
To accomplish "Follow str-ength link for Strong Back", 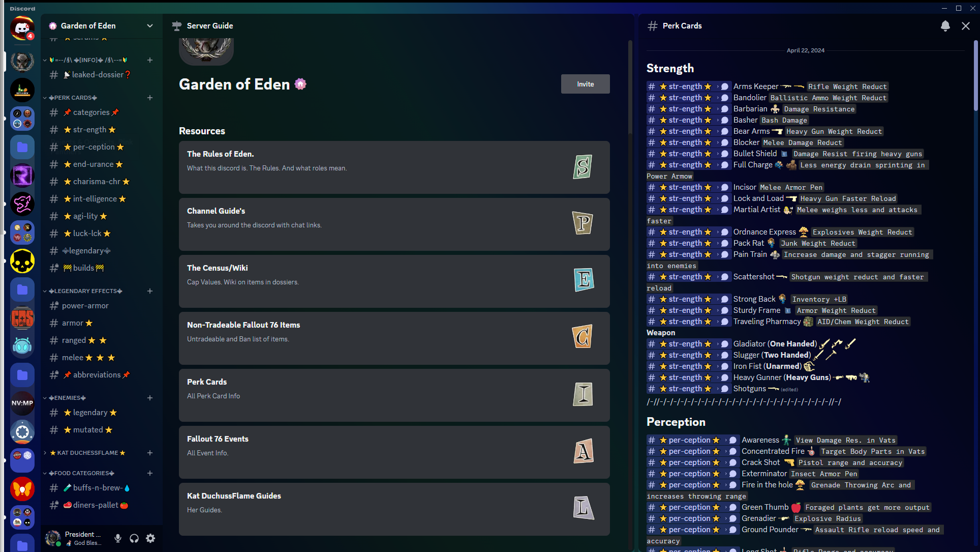I will click(688, 299).
